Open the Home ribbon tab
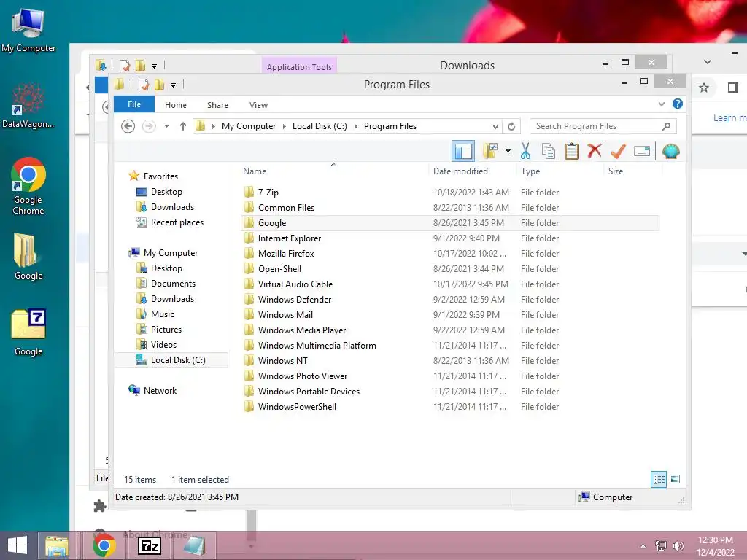The image size is (747, 560). (x=175, y=105)
